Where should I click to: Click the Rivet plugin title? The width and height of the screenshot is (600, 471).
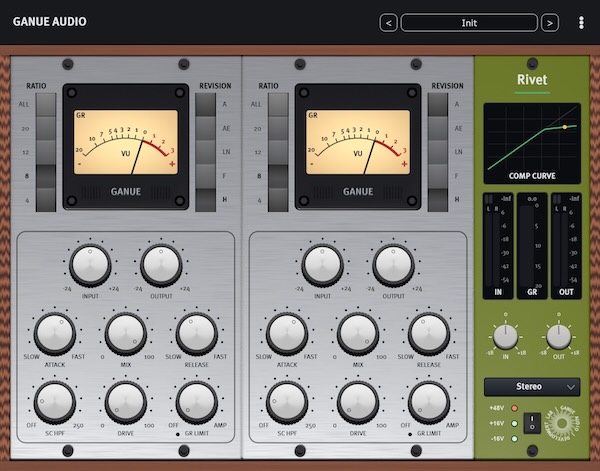532,80
